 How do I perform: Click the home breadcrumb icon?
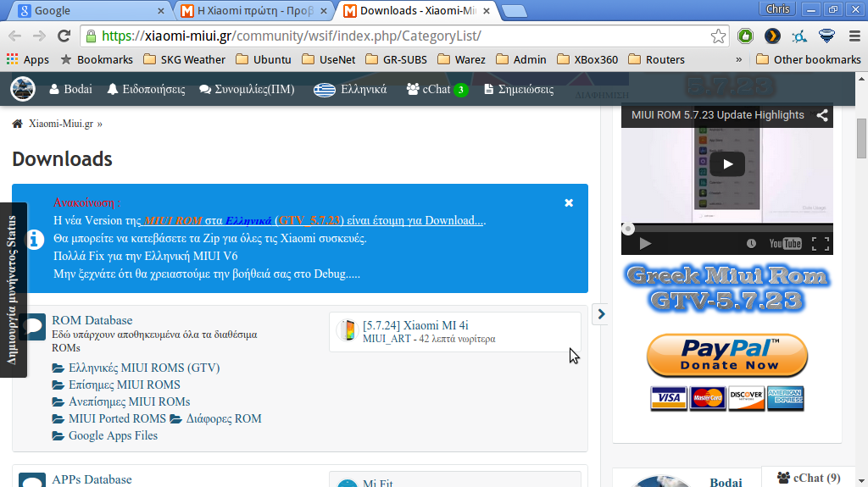[x=18, y=124]
